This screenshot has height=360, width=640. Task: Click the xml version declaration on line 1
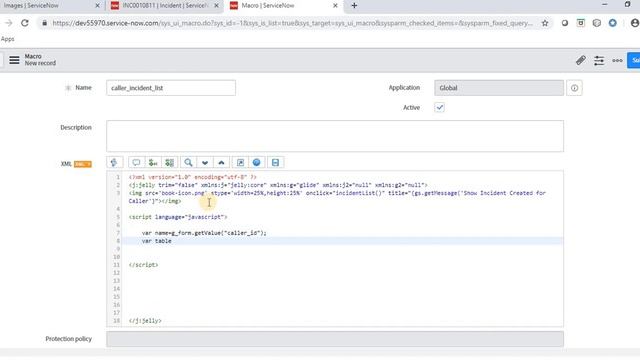coord(193,177)
